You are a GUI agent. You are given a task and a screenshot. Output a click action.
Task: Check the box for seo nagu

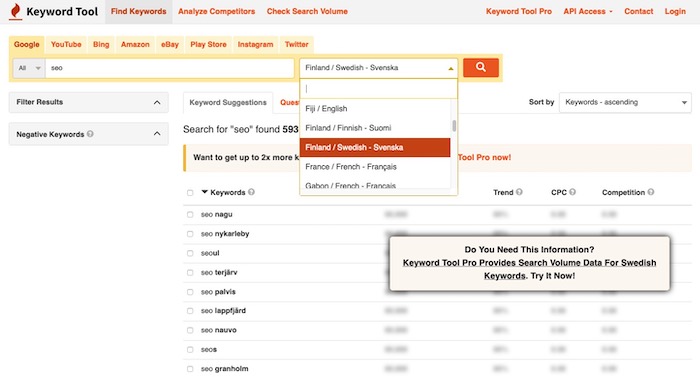[x=190, y=214]
